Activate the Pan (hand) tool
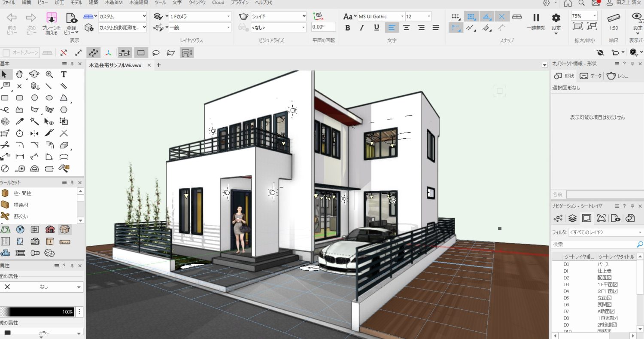This screenshot has width=644, height=339. [19, 74]
